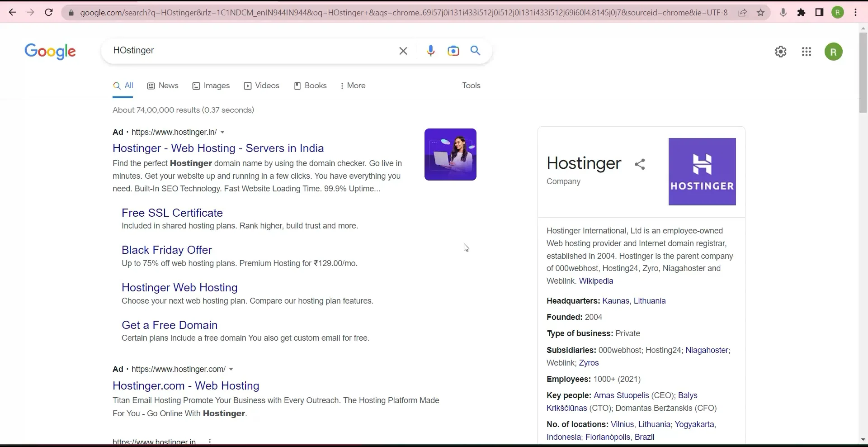Expand the hostinger.com ad dropdown arrow
Screen dimensions: 868x447
click(231, 369)
